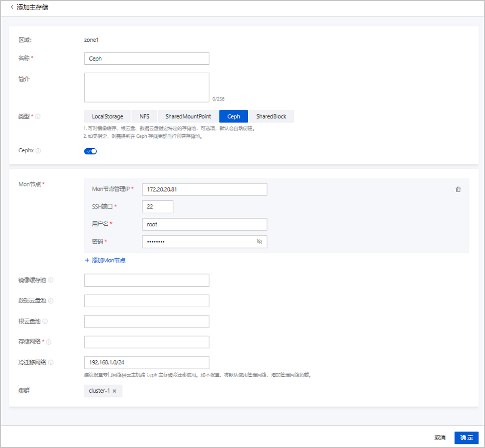View help for the 根云盘池 field
Image resolution: width=485 pixels, height=448 pixels.
point(46,321)
